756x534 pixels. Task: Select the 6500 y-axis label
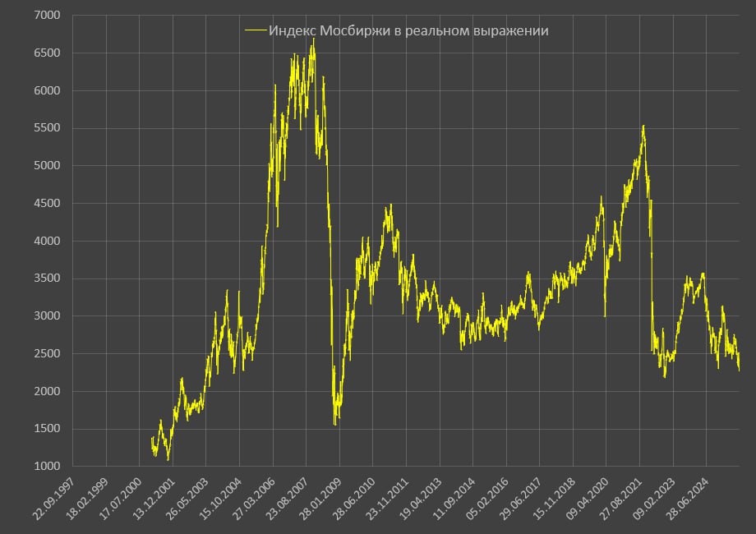click(x=45, y=53)
